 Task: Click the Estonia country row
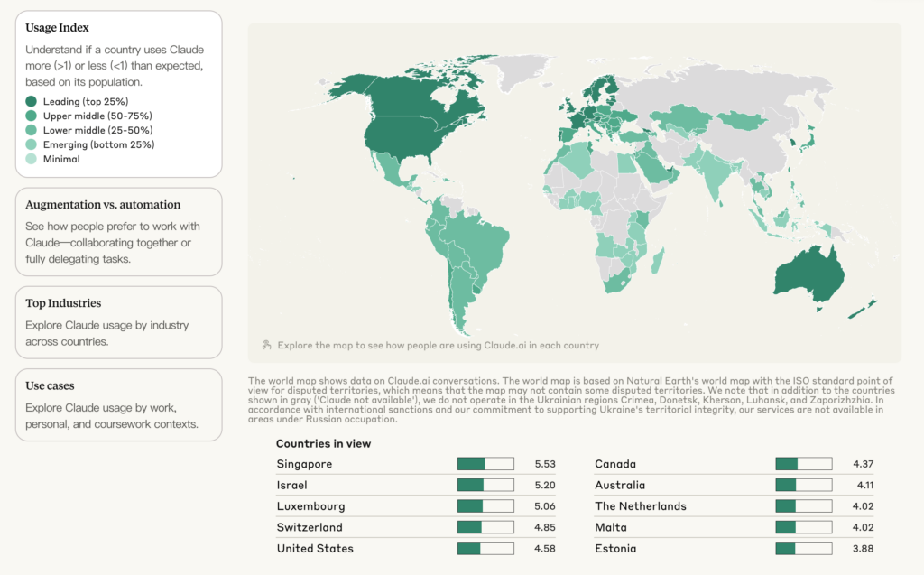coord(735,549)
